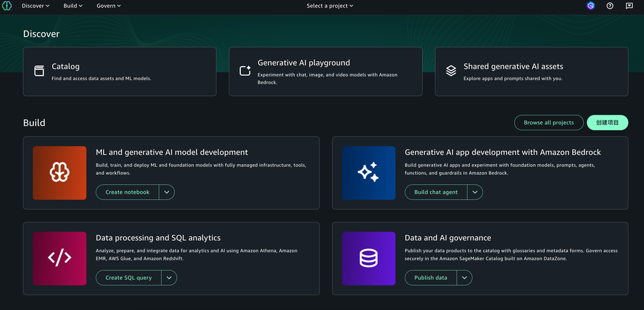Image resolution: width=644 pixels, height=310 pixels.
Task: Click the Catalog book icon
Action: pyautogui.click(x=39, y=70)
